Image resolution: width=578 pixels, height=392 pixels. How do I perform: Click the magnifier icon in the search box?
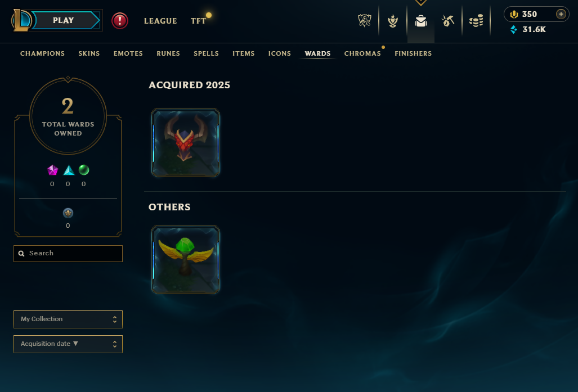point(21,254)
